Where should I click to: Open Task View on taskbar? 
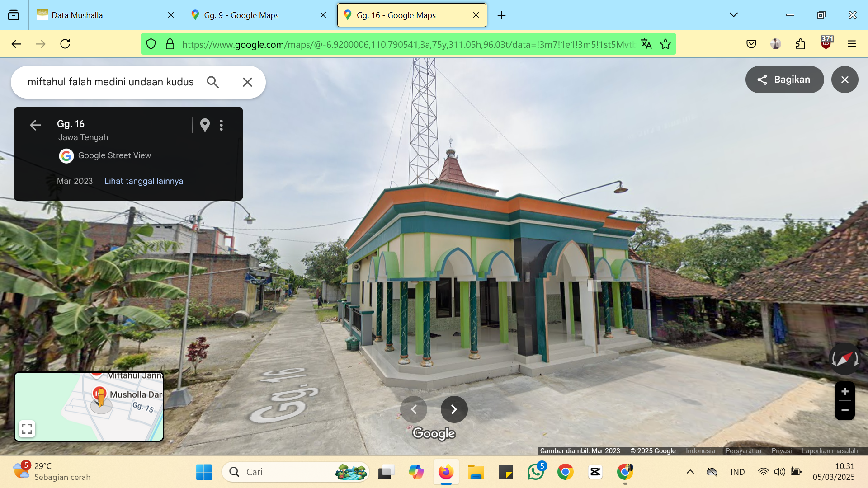pos(386,472)
